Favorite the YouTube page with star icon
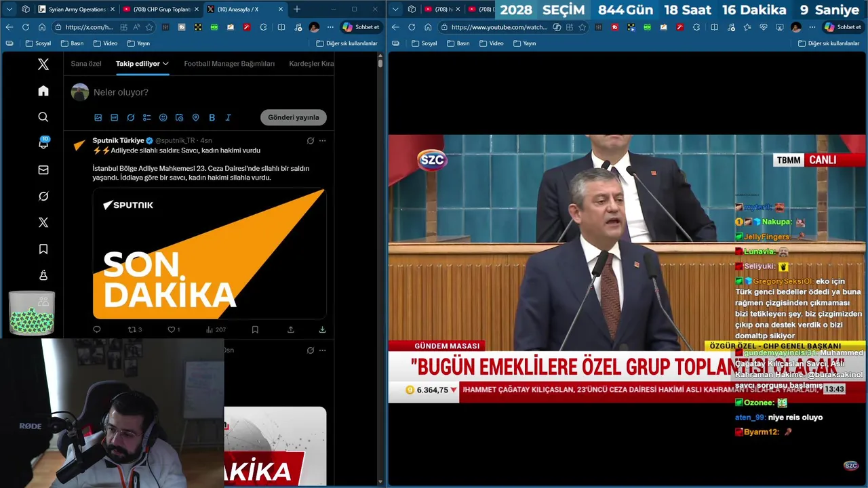Image resolution: width=868 pixels, height=488 pixels. coord(582,27)
